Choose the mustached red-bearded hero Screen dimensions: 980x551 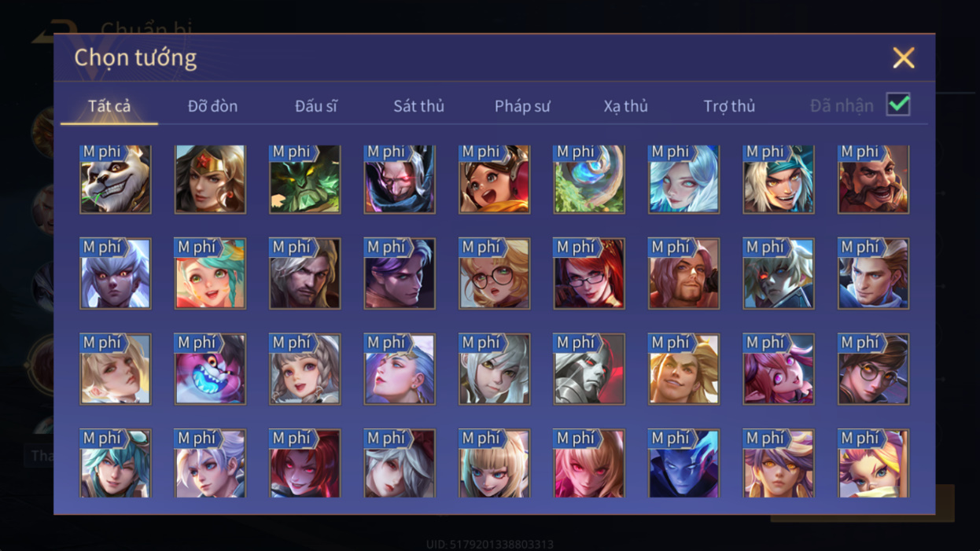click(x=874, y=179)
